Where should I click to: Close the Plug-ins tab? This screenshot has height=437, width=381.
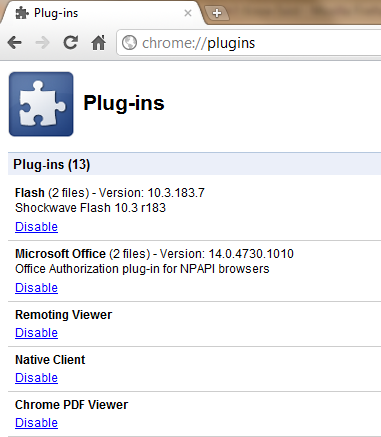click(x=188, y=13)
